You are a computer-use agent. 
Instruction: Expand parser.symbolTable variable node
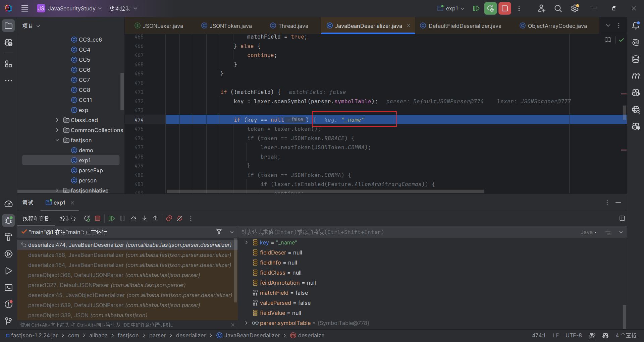pyautogui.click(x=247, y=323)
